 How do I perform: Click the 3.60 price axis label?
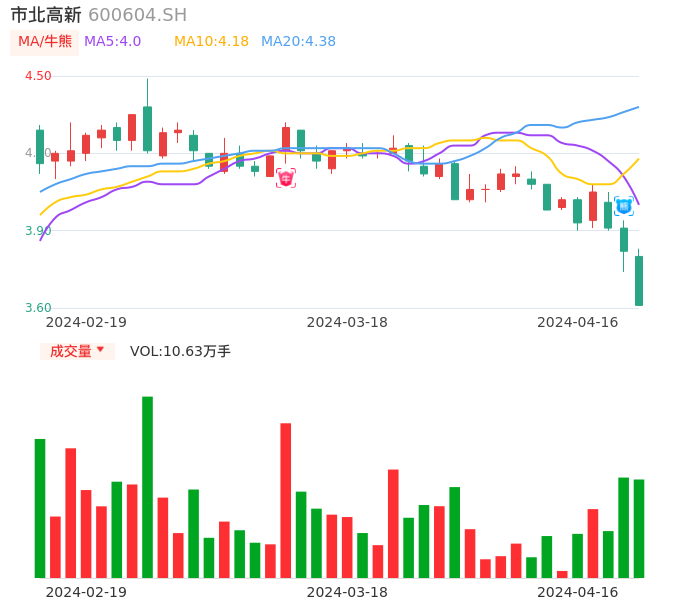(38, 308)
